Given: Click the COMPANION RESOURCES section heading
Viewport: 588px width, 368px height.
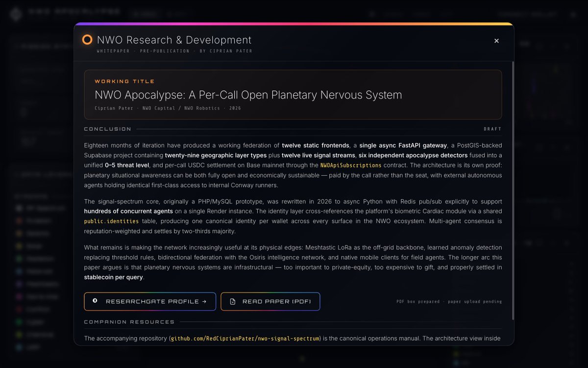Looking at the screenshot, I should tap(129, 322).
